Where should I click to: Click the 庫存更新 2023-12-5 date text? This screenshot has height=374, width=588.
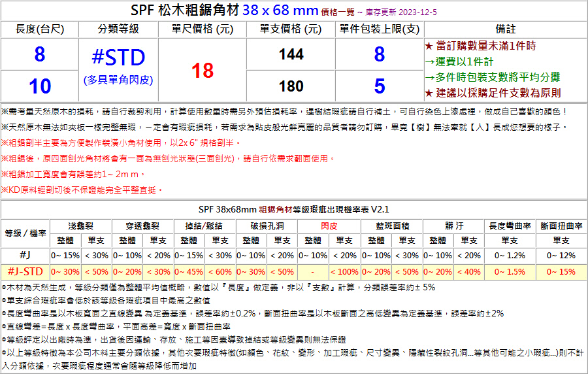[x=401, y=12]
